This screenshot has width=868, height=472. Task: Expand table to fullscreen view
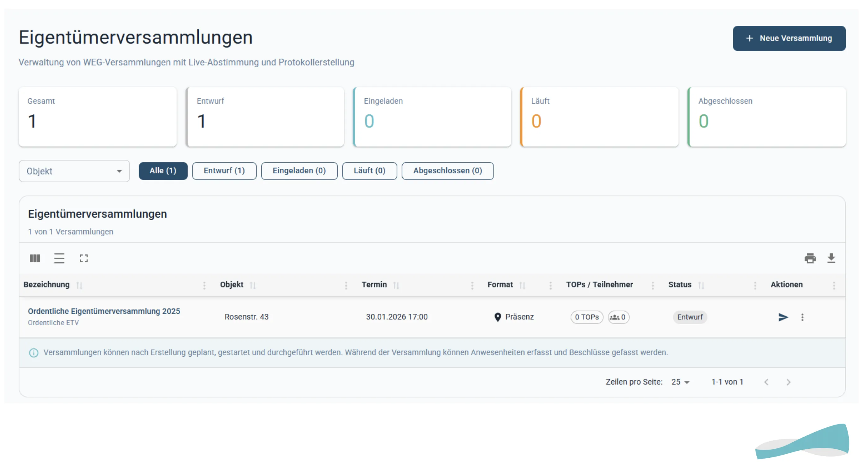coord(84,258)
